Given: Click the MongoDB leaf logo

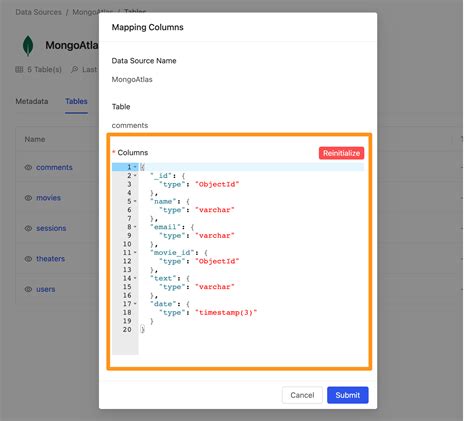Looking at the screenshot, I should (x=28, y=45).
